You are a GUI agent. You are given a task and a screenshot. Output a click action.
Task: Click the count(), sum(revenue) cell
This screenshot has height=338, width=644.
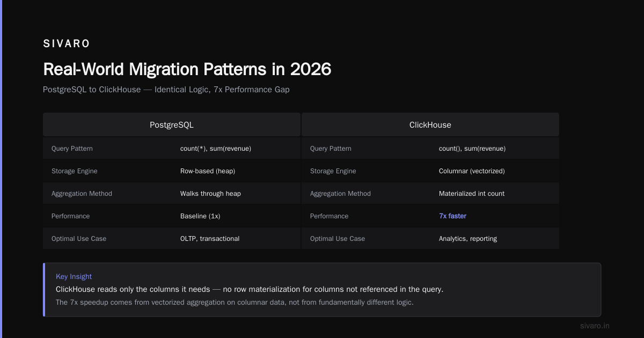[x=472, y=149]
